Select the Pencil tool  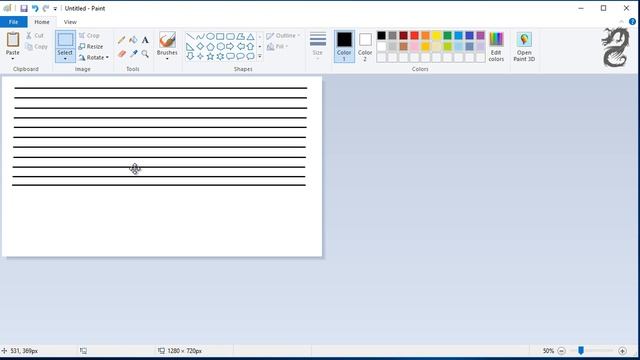click(x=121, y=40)
